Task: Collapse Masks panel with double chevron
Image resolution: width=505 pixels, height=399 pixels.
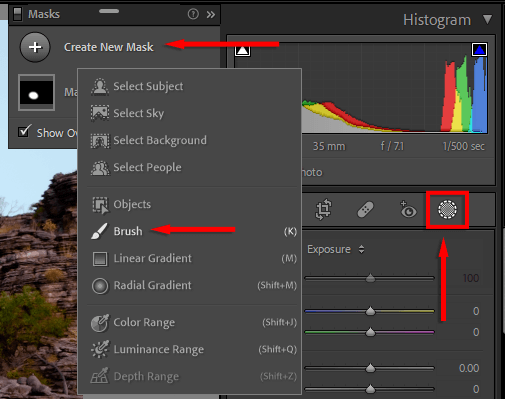Action: point(211,14)
